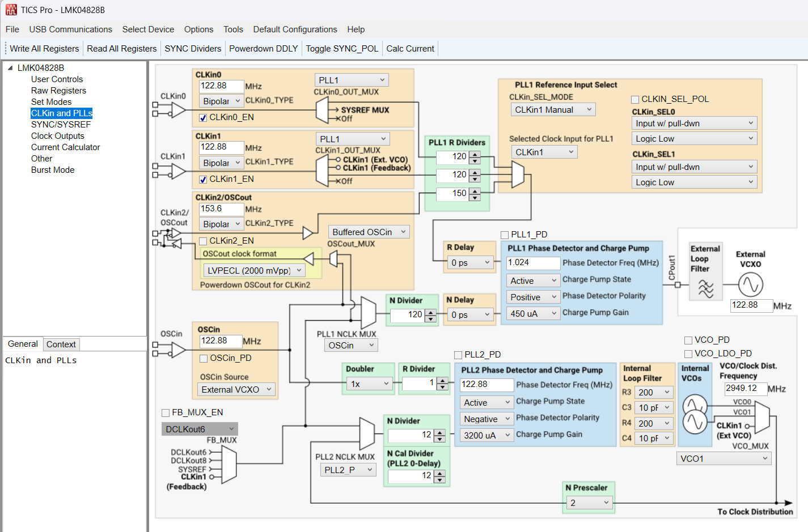Open the OSCout_MUX Buffered OSCin dropdown
This screenshot has width=808, height=532.
point(369,232)
